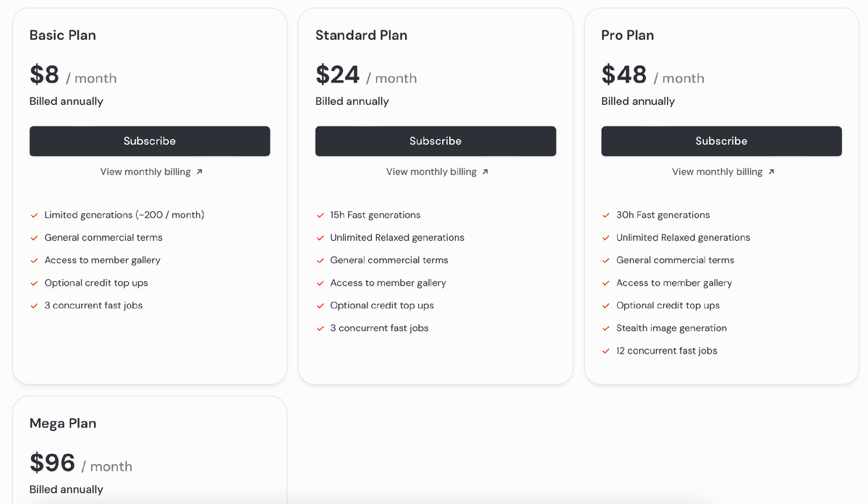
Task: Click the checkmark beside Limited generations (~200 / month)
Action: [35, 215]
